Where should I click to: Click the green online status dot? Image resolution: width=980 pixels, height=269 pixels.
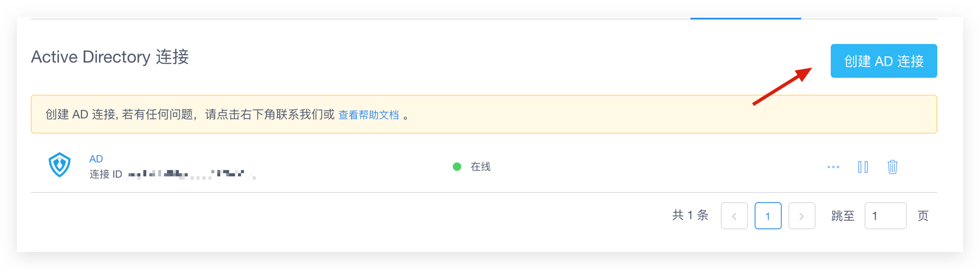(x=457, y=167)
